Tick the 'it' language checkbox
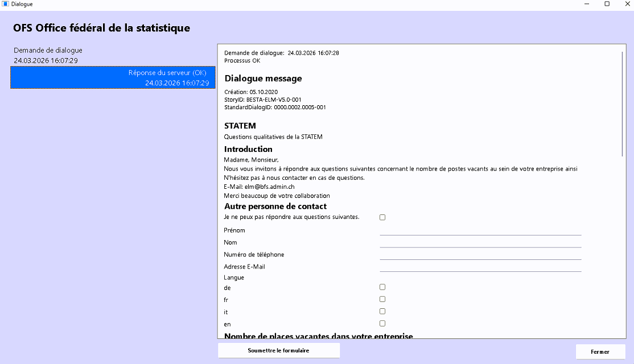 pyautogui.click(x=382, y=312)
